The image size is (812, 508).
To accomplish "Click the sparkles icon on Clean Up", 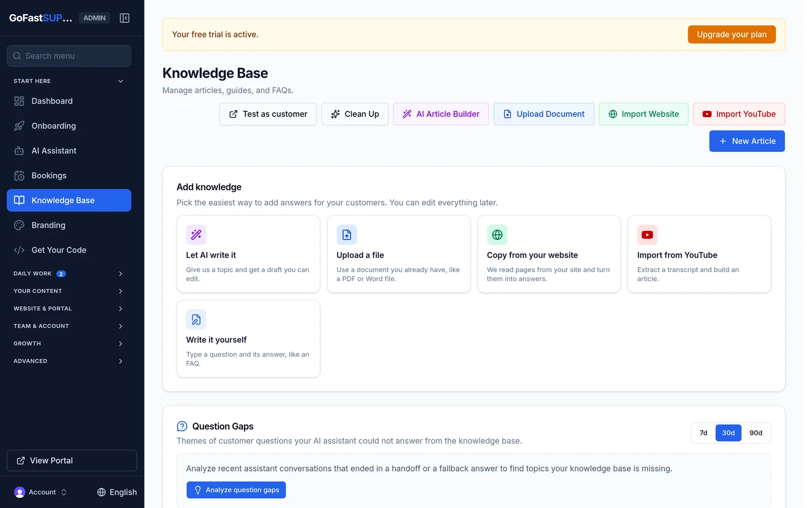I will point(335,114).
